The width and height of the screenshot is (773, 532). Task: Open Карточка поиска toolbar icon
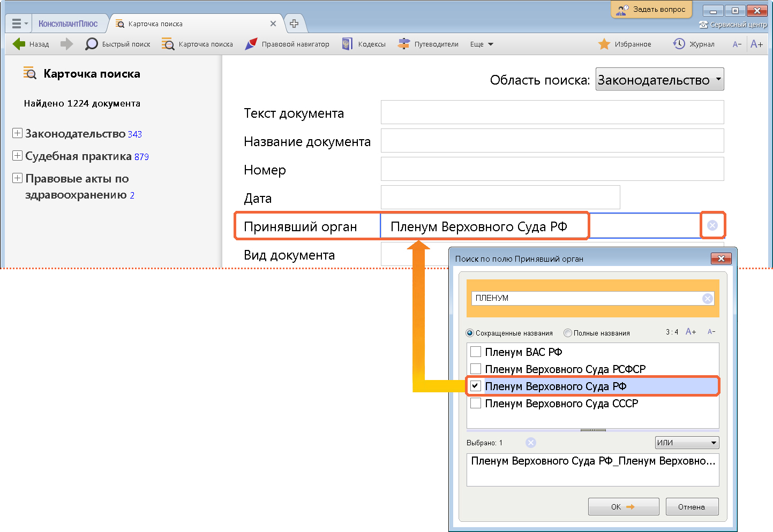coord(168,44)
